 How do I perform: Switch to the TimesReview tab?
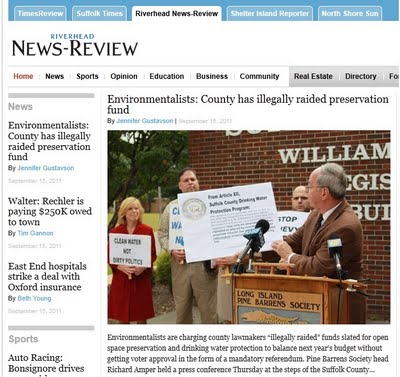(x=40, y=14)
